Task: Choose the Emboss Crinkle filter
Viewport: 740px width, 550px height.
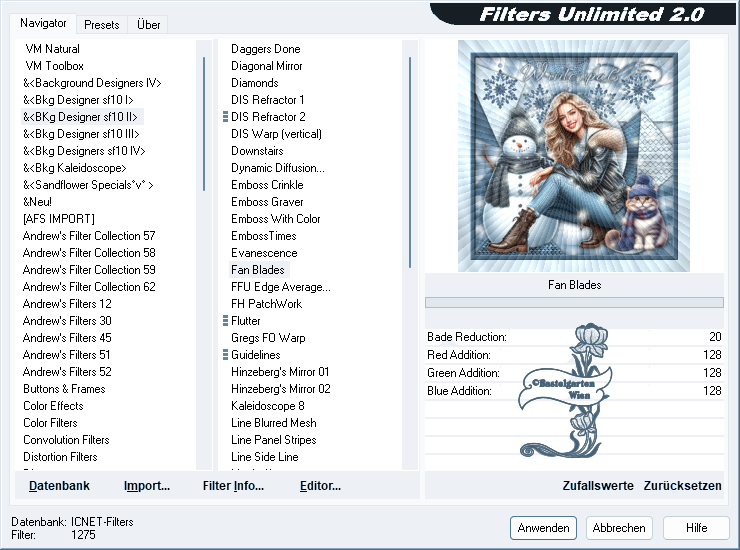Action: [267, 185]
